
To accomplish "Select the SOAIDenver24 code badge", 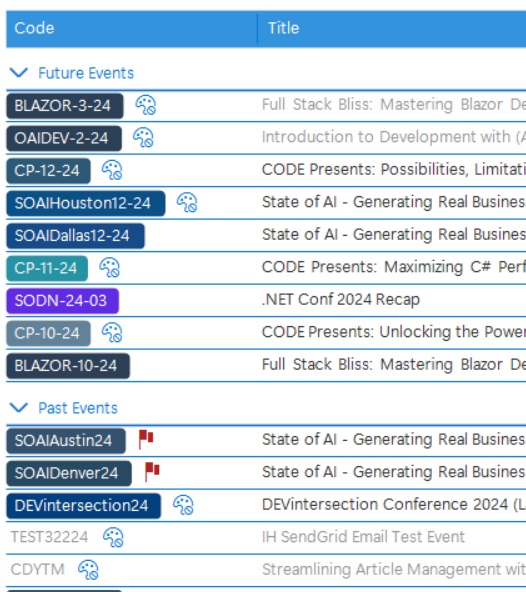I will [69, 473].
